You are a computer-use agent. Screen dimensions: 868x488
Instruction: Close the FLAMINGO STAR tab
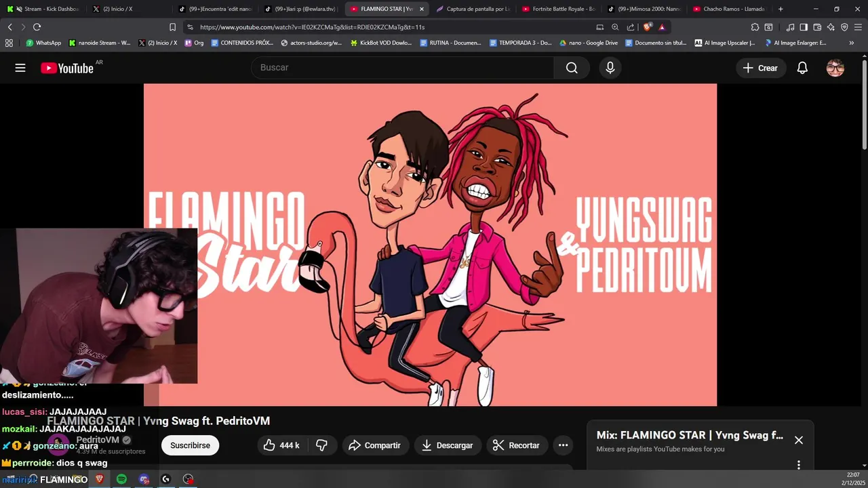tap(422, 9)
